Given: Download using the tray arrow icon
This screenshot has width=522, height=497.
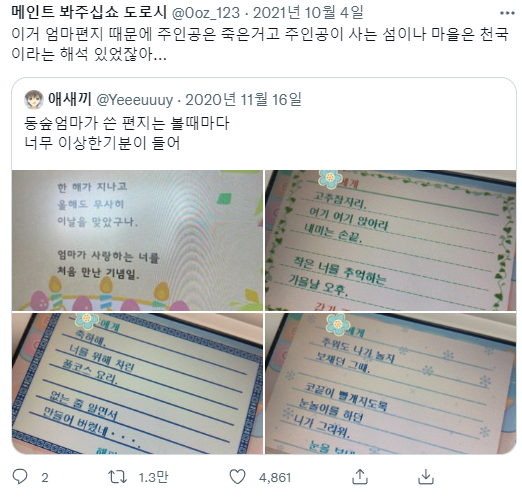Looking at the screenshot, I should pyautogui.click(x=426, y=477).
